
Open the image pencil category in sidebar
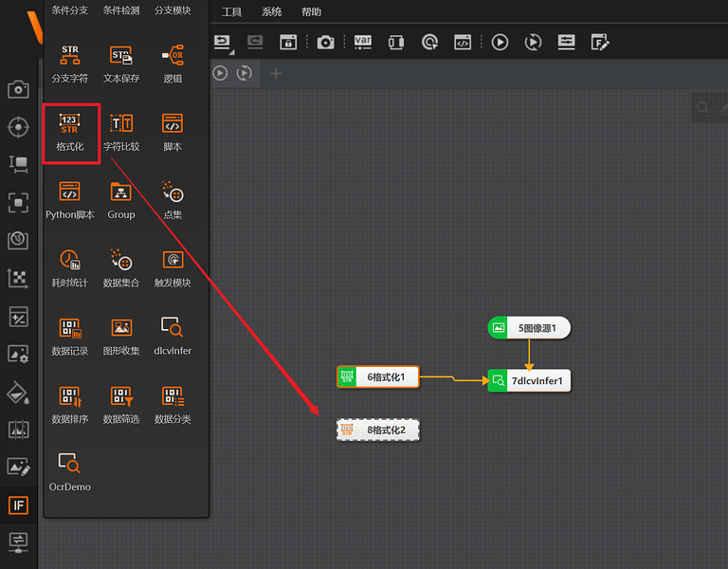pyautogui.click(x=19, y=467)
